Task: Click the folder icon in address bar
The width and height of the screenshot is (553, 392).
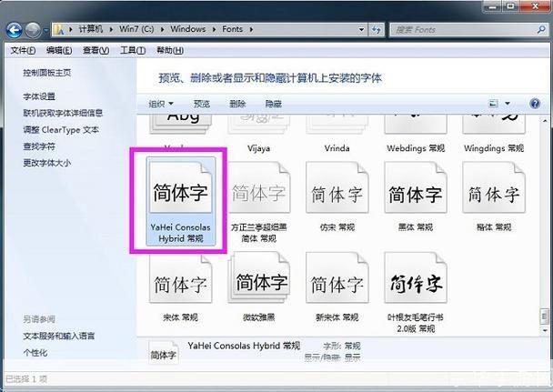Action: [x=58, y=30]
